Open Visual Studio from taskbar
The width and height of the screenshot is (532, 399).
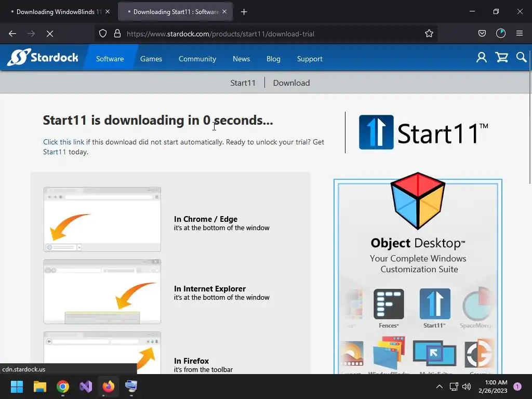point(86,387)
